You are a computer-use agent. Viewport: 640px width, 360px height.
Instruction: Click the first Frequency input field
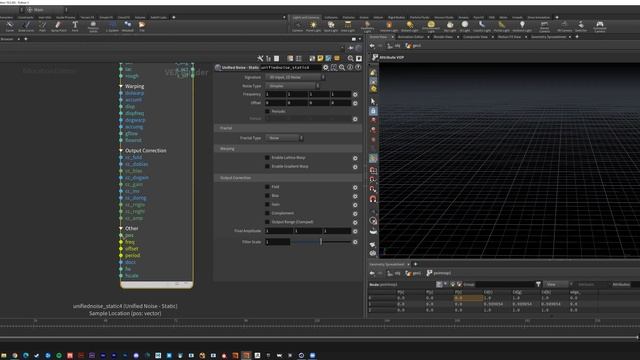pos(276,94)
